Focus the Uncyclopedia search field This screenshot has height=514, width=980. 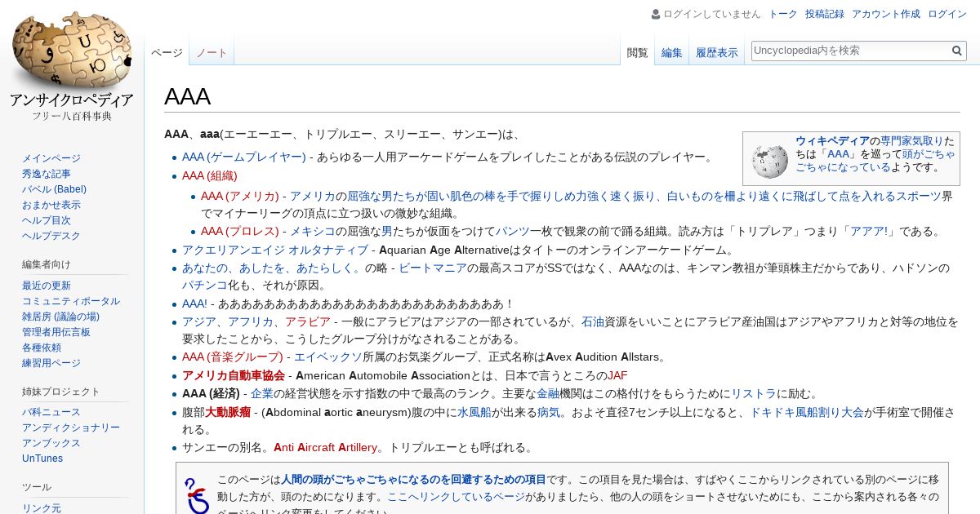click(x=849, y=51)
